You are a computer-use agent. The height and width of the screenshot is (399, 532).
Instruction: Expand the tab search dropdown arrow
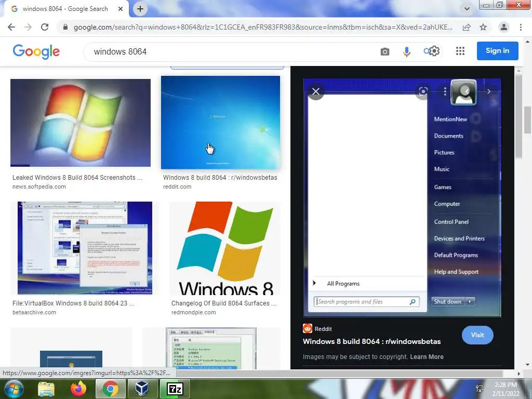click(x=467, y=9)
